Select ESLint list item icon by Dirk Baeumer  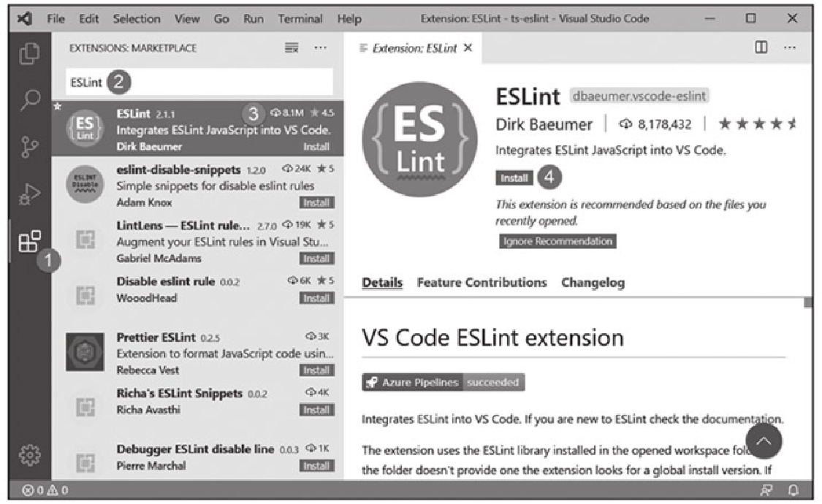tap(85, 129)
